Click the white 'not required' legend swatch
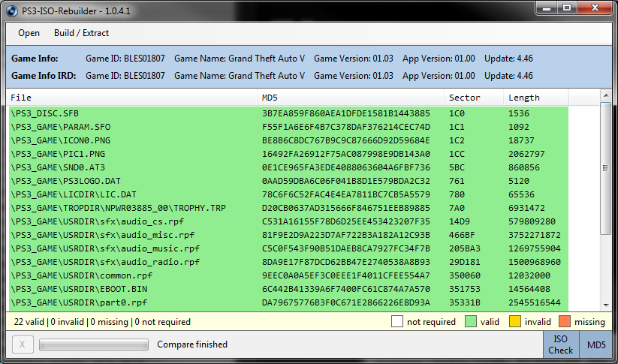Image resolution: width=618 pixels, height=364 pixels. 397,322
